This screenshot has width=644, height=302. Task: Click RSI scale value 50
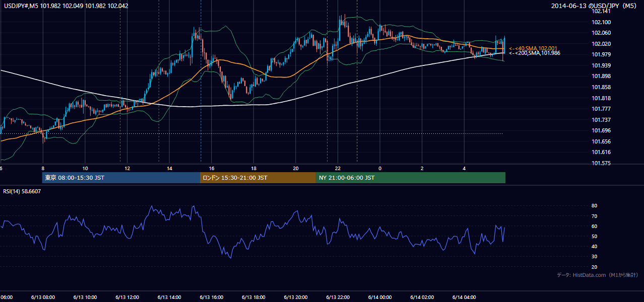click(x=595, y=236)
